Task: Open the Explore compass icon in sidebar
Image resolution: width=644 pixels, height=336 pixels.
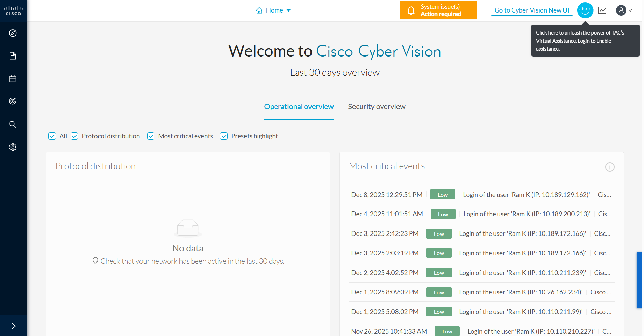Action: (x=13, y=33)
